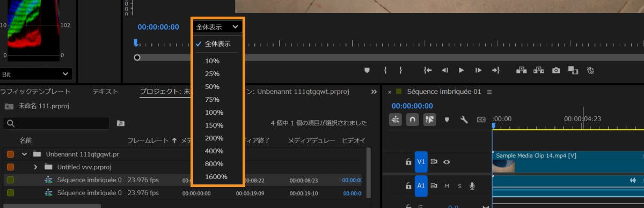Image resolution: width=644 pixels, height=208 pixels.
Task: Sort by フレームレート column header
Action: (148, 140)
